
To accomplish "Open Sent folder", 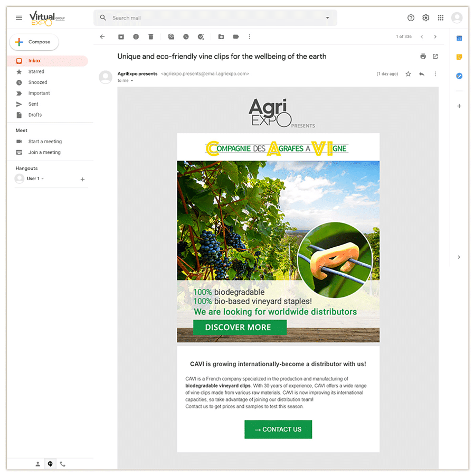I will pos(47,104).
